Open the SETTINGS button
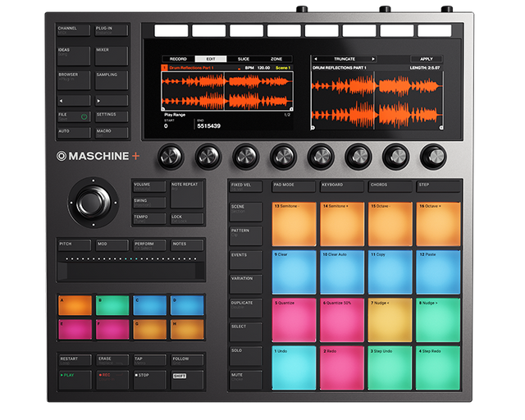 [112, 116]
